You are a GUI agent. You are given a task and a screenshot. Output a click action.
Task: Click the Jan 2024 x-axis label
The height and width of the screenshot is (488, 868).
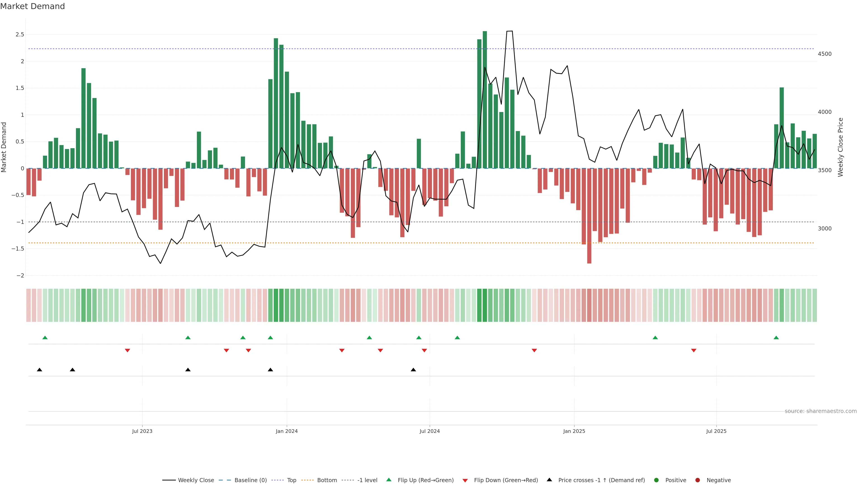pyautogui.click(x=287, y=431)
